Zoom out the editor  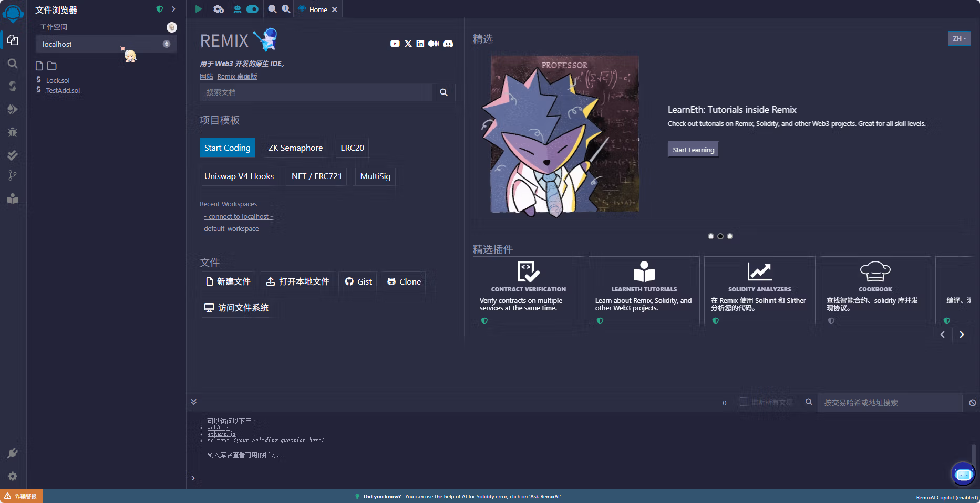272,9
